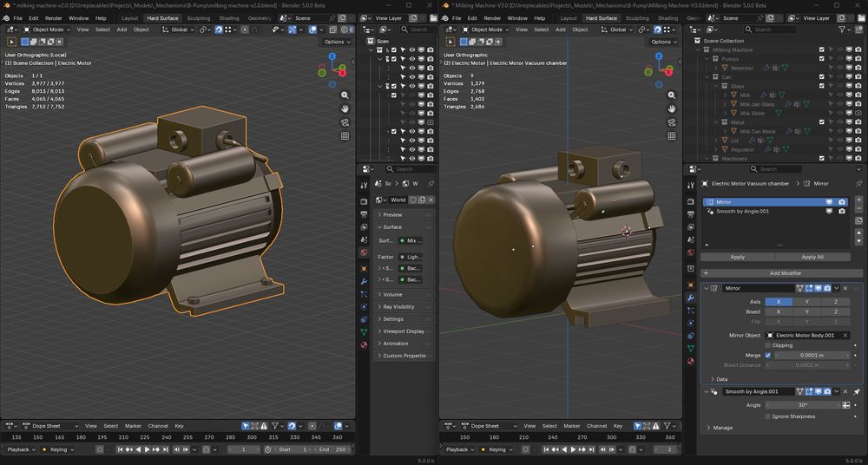
Task: Open the Object Mode dropdown in the left viewport
Action: point(51,29)
